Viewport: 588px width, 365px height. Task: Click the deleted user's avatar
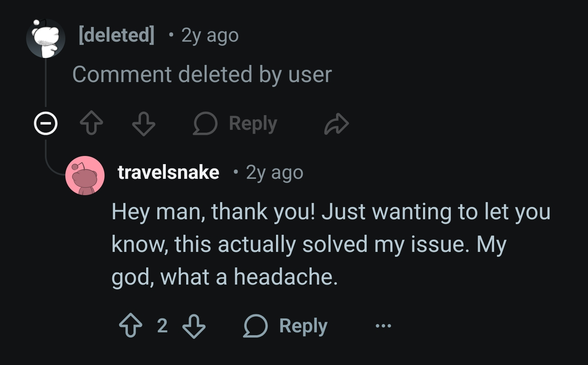(x=45, y=38)
